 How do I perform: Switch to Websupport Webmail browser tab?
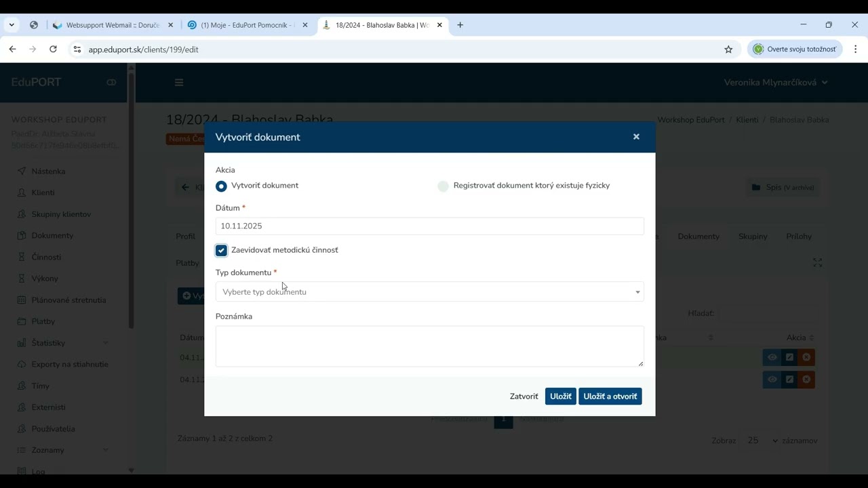pyautogui.click(x=113, y=25)
